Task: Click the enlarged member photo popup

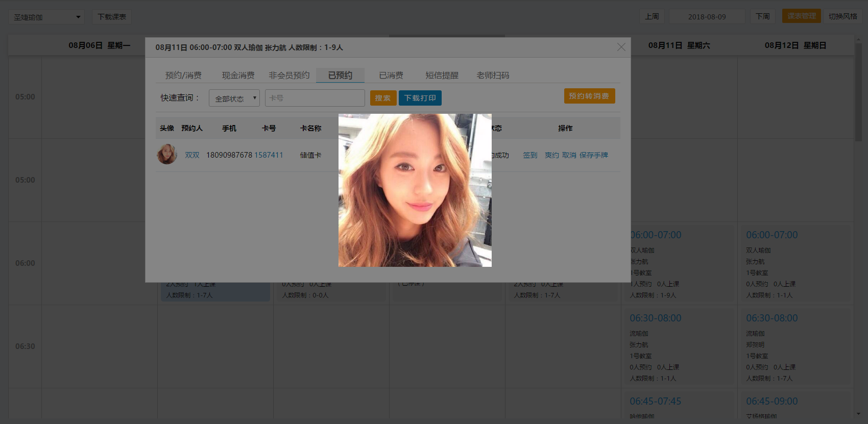Action: tap(415, 190)
